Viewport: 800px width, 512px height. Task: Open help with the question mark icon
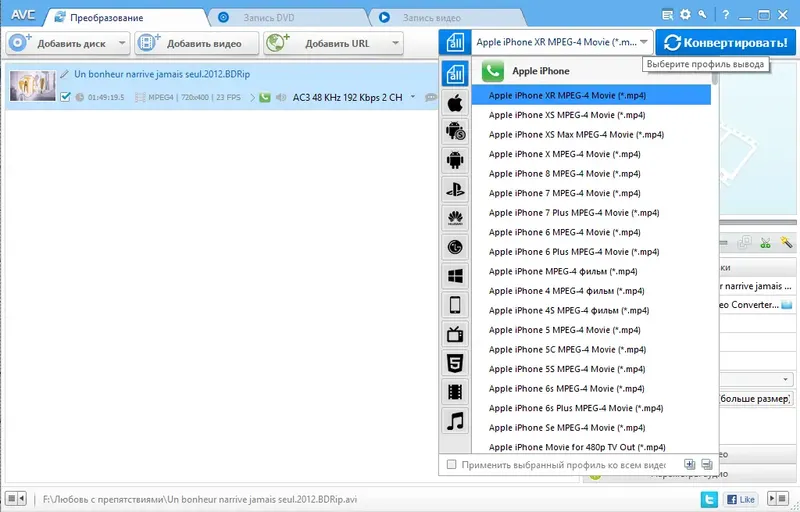[726, 15]
